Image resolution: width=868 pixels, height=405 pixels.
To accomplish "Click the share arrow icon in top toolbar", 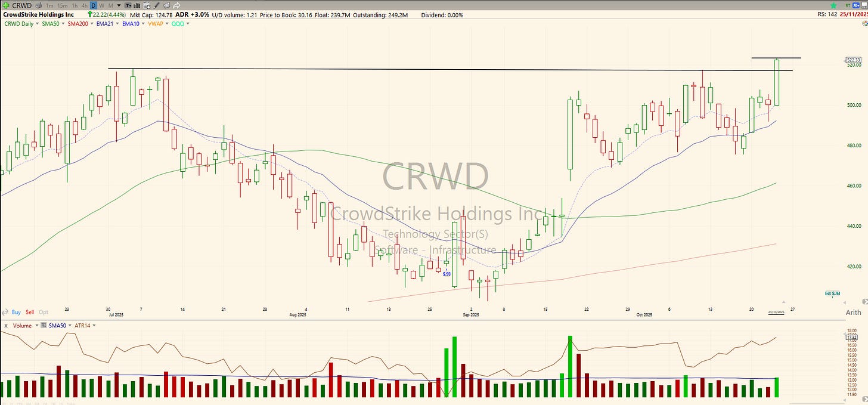I will pyautogui.click(x=176, y=6).
